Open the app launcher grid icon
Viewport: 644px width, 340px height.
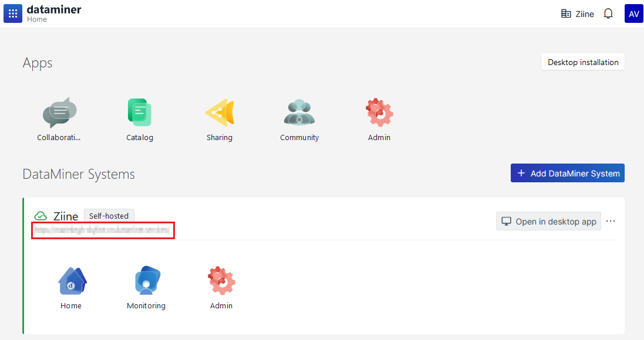click(13, 13)
